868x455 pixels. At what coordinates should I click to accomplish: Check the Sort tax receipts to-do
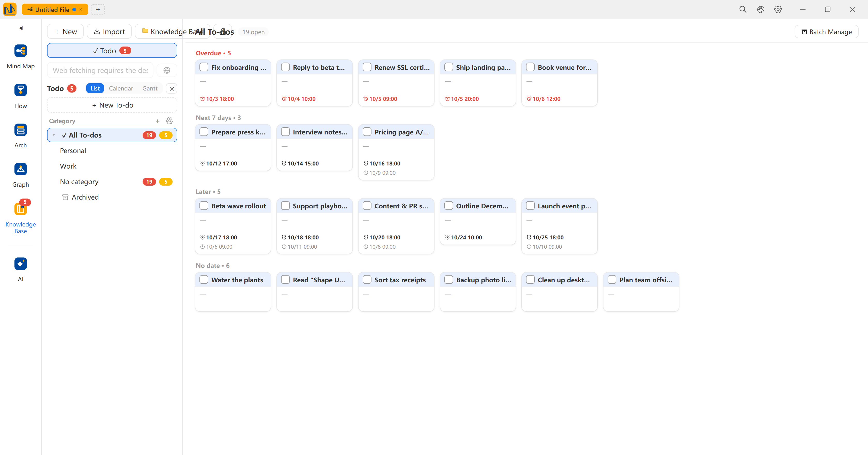point(367,280)
